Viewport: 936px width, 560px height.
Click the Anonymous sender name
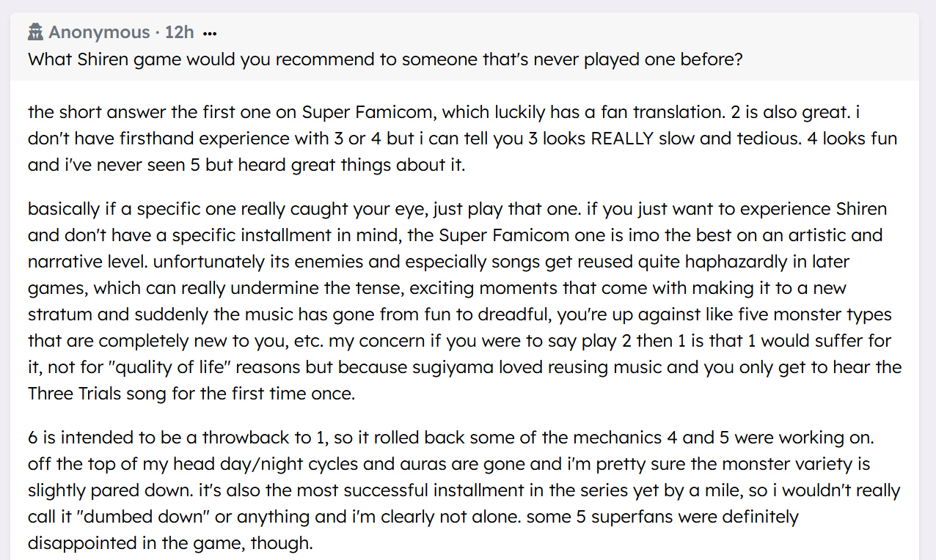tap(99, 33)
